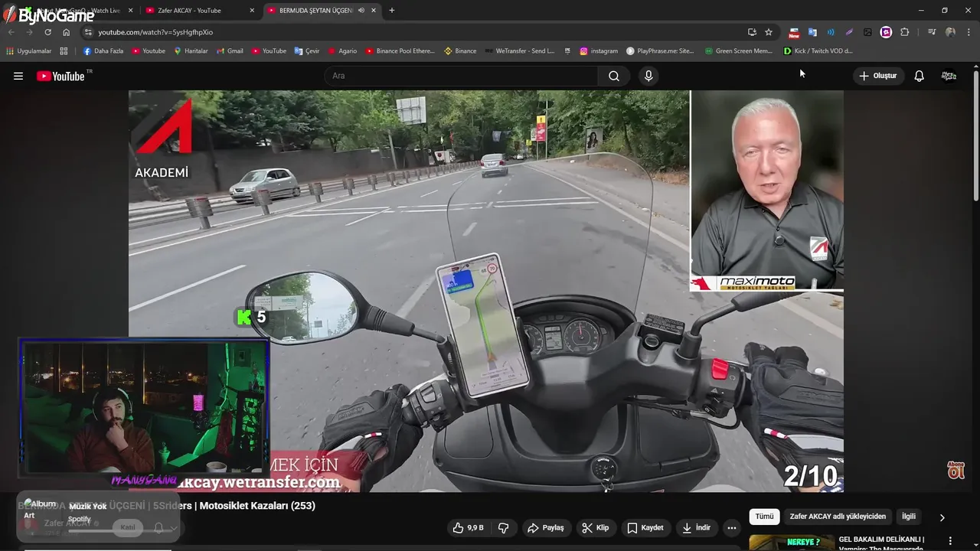980x551 pixels.
Task: Close the BERMUDA ŞEYTAN ÜÇGENİ tab
Action: (x=374, y=11)
